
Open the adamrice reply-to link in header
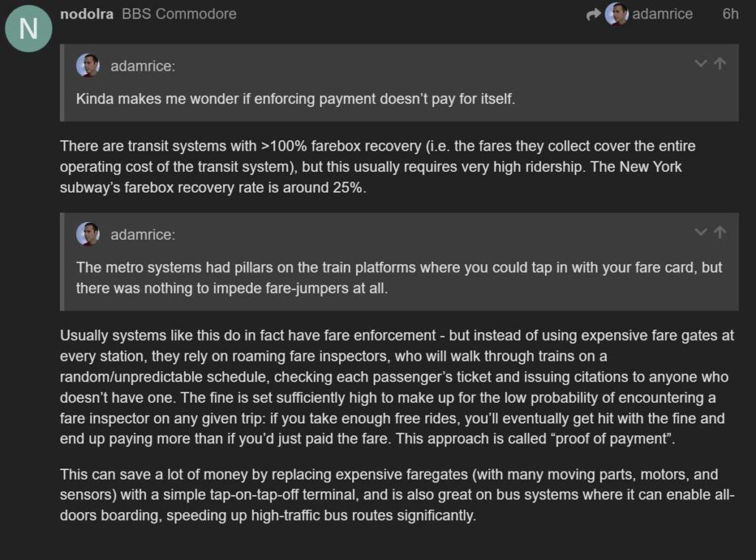click(662, 14)
